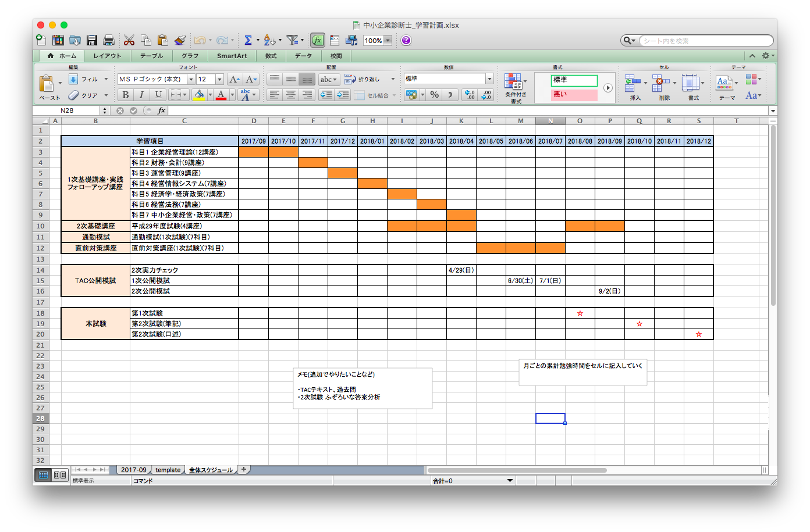Click the percent style button
Screen dimensions: 810x532
tap(435, 95)
